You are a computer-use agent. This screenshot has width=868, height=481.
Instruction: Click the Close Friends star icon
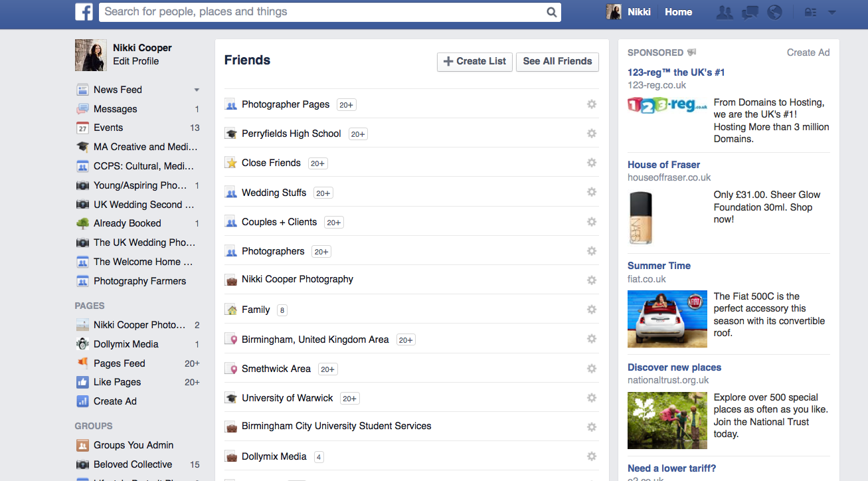pos(231,163)
